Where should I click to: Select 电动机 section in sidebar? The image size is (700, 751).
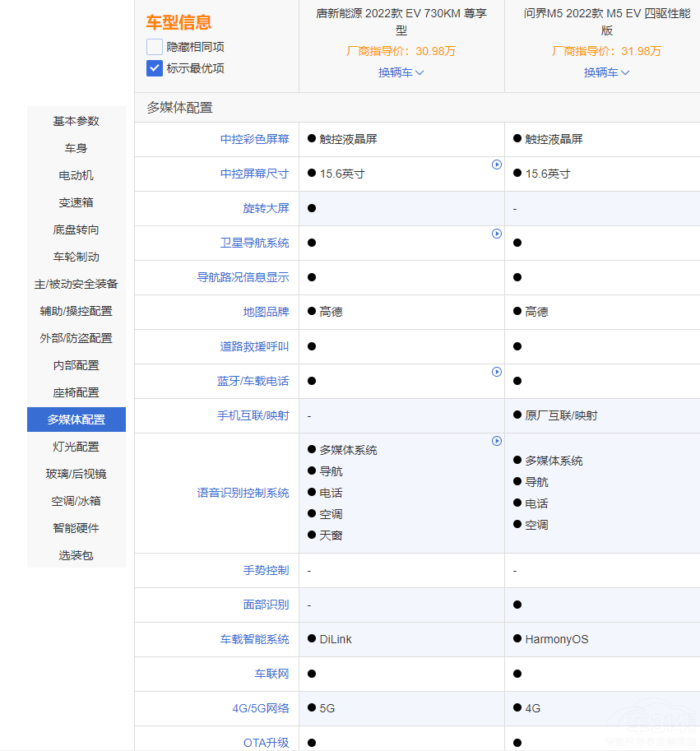(76, 175)
